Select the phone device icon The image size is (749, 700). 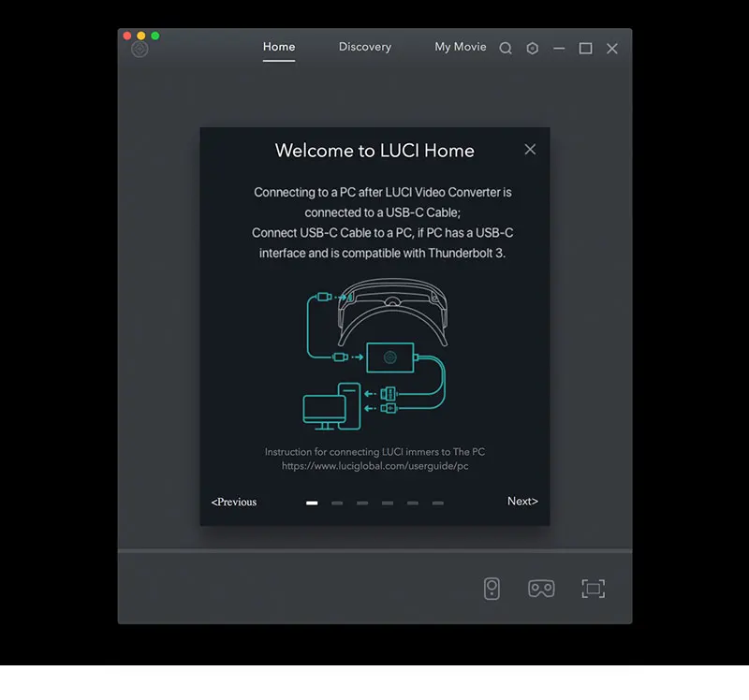(492, 589)
